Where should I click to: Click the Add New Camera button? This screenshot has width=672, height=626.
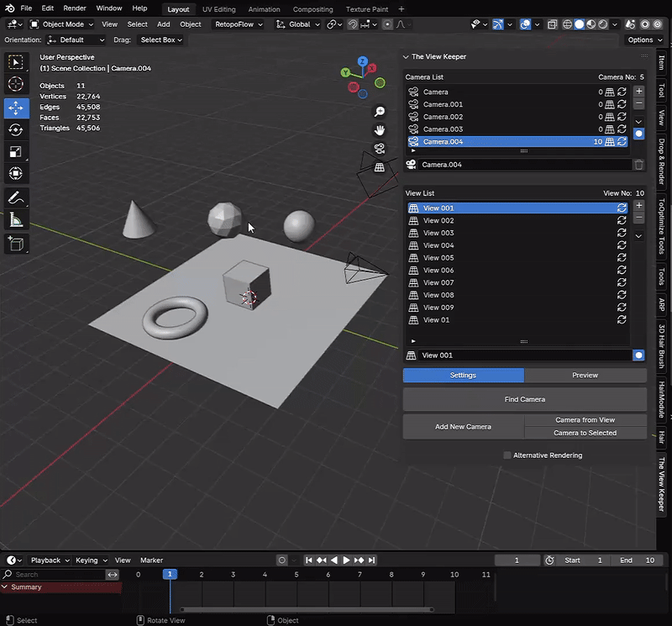[464, 427]
